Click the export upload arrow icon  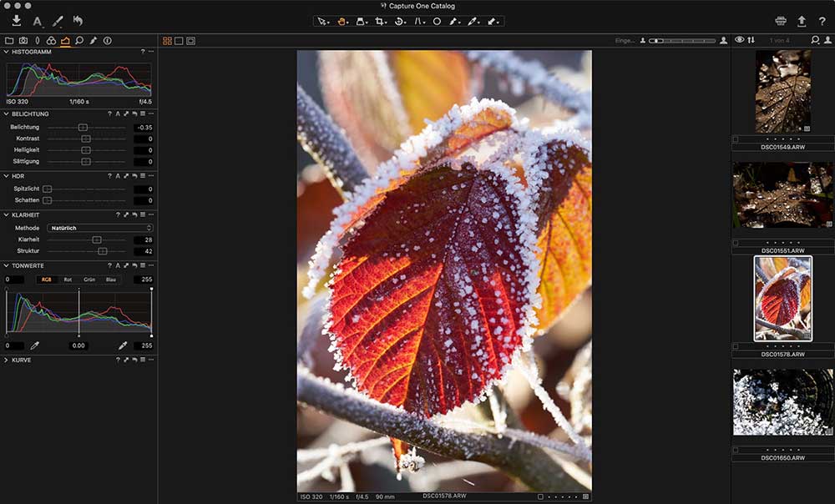802,21
